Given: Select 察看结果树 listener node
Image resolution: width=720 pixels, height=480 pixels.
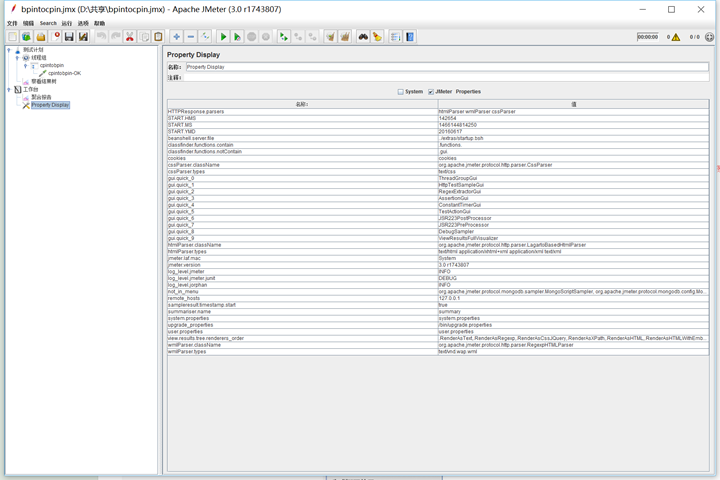Looking at the screenshot, I should tap(44, 82).
